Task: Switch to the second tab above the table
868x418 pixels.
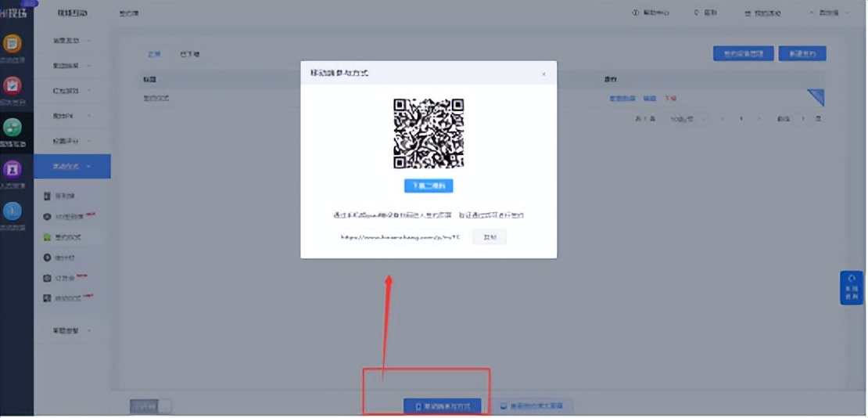Action: point(190,54)
